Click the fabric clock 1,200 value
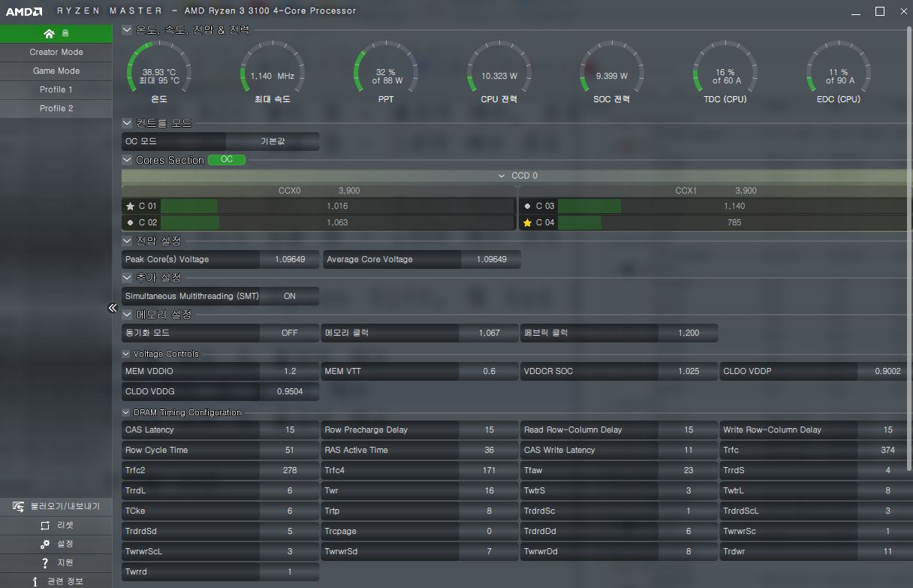This screenshot has width=913, height=588. (x=688, y=333)
